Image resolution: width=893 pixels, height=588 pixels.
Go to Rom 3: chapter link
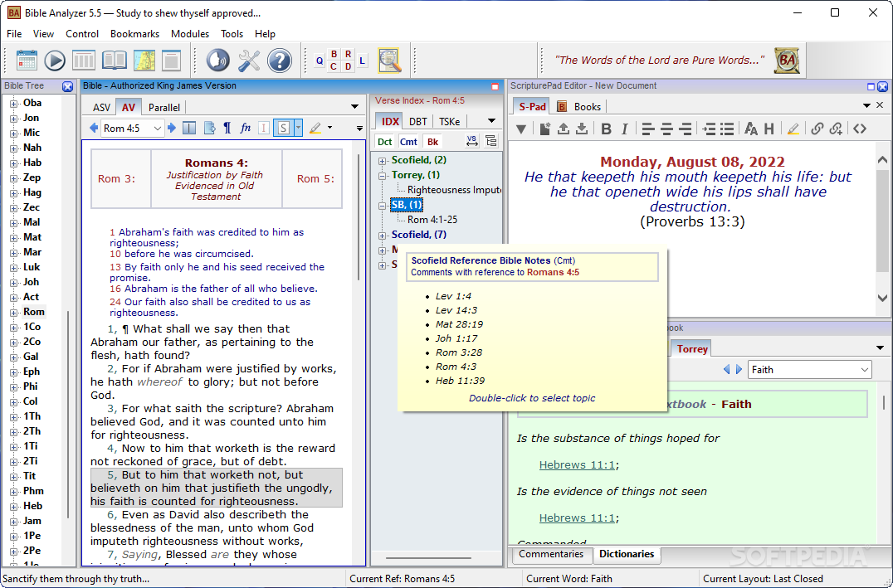[x=117, y=179]
